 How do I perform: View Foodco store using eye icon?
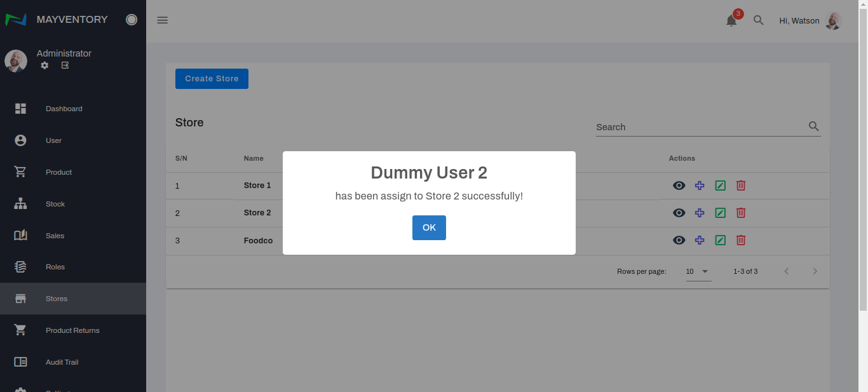click(679, 240)
